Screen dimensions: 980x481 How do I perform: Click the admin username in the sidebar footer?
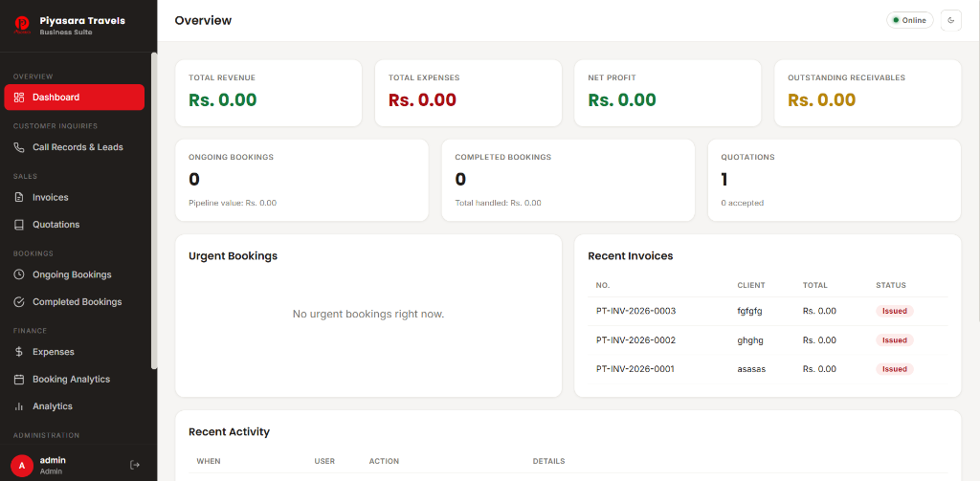pyautogui.click(x=53, y=460)
